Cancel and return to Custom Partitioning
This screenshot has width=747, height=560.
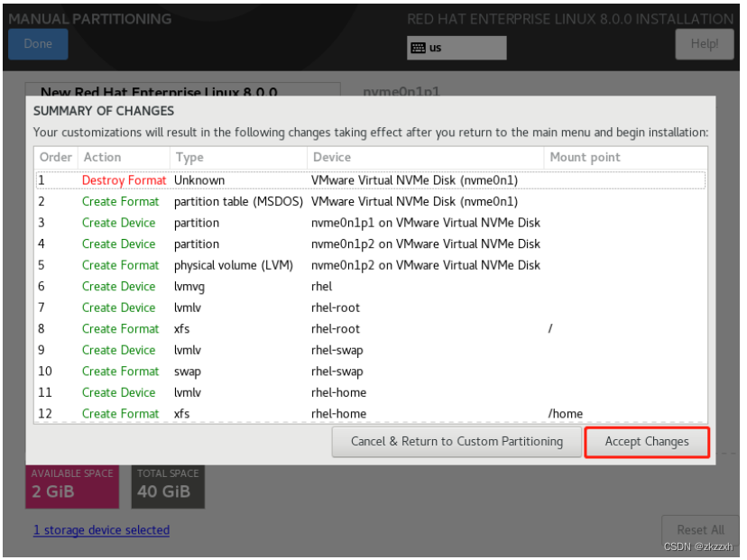pyautogui.click(x=456, y=442)
